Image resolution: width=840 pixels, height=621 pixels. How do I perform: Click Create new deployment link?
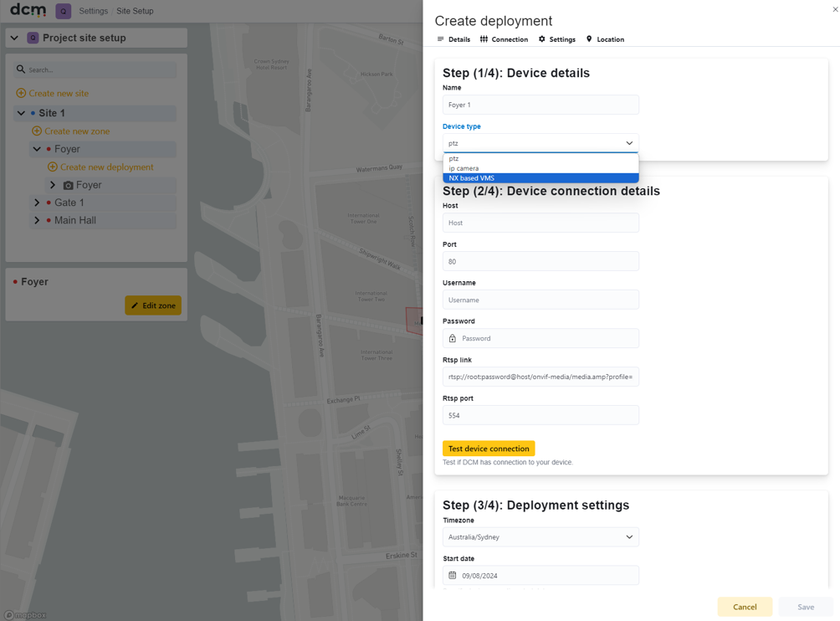point(107,167)
